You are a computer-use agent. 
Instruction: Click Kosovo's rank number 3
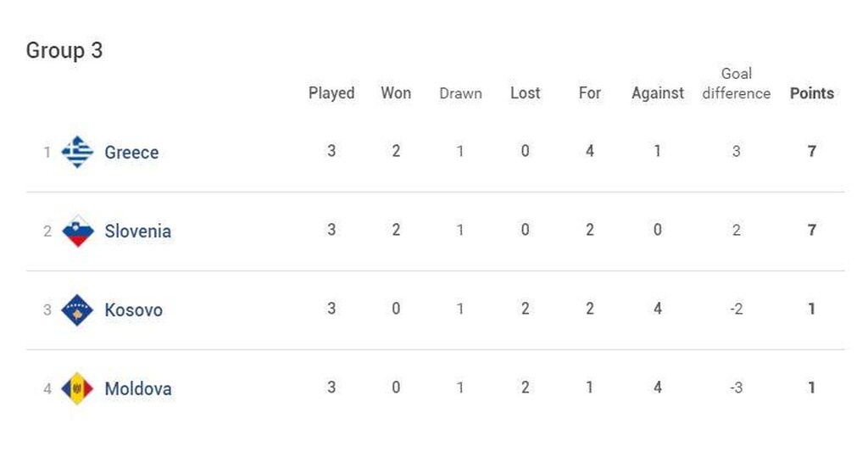pos(47,310)
